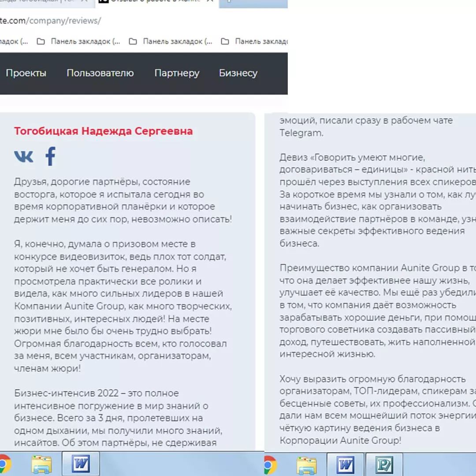Open Chrome in the right taskbar
Image resolution: width=476 pixels, height=476 pixels.
(270, 465)
